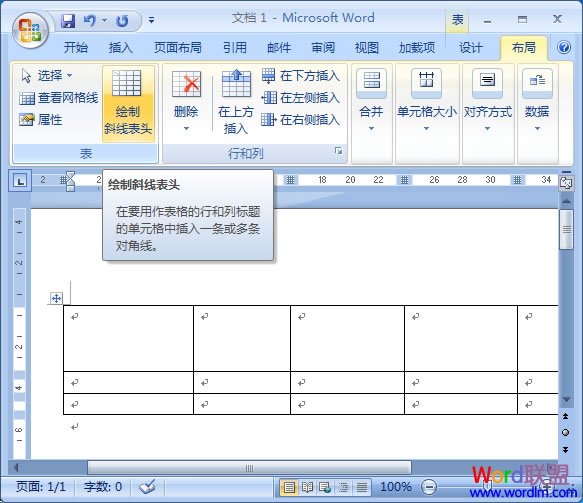Open Word help question mark icon
The height and width of the screenshot is (503, 583).
564,47
